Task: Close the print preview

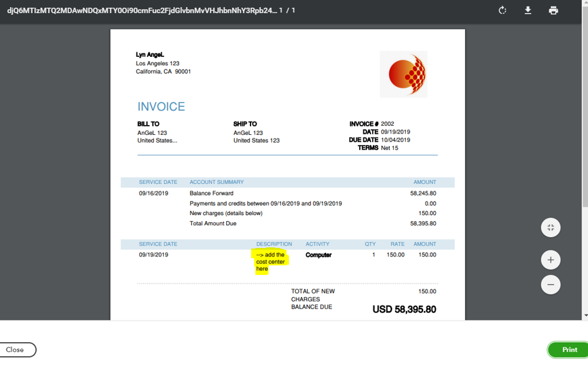Action: pyautogui.click(x=16, y=349)
